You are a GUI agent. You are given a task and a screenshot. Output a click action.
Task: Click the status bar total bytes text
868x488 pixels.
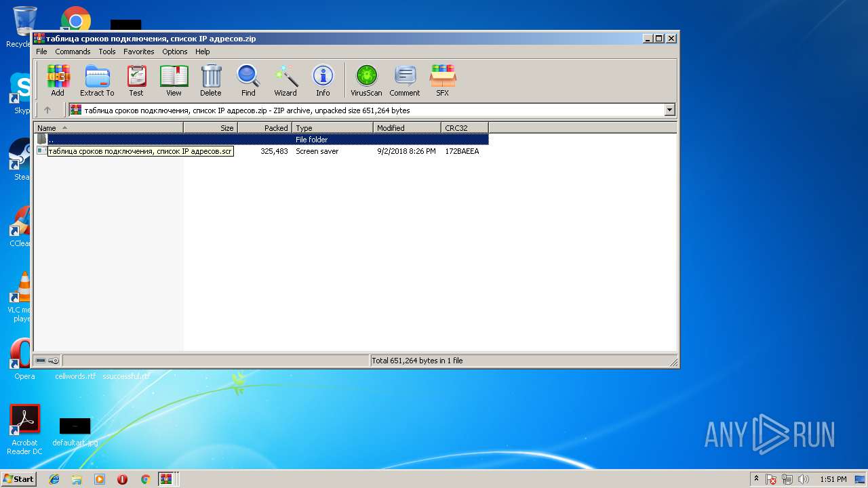pos(417,361)
